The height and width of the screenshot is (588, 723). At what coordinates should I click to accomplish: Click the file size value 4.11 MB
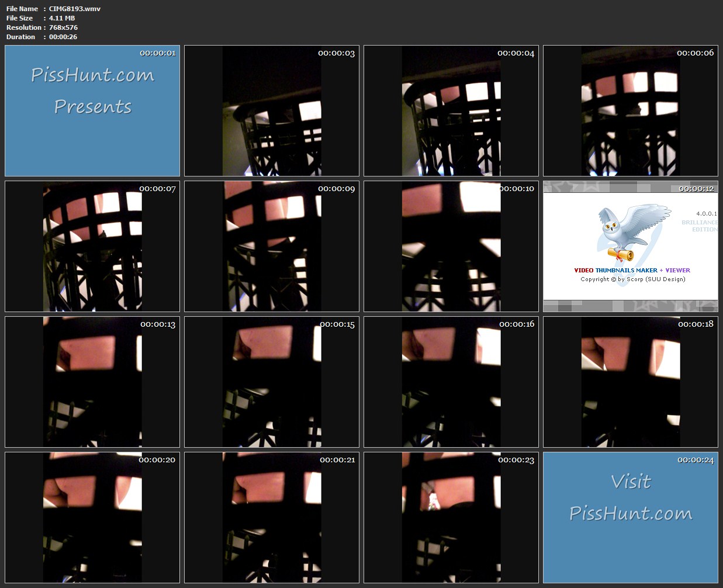coord(62,18)
